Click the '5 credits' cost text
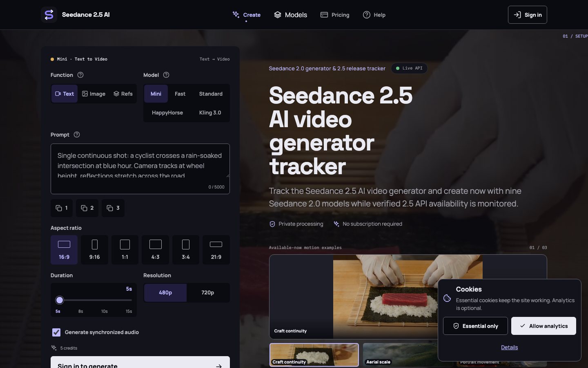The width and height of the screenshot is (588, 368). pos(69,348)
